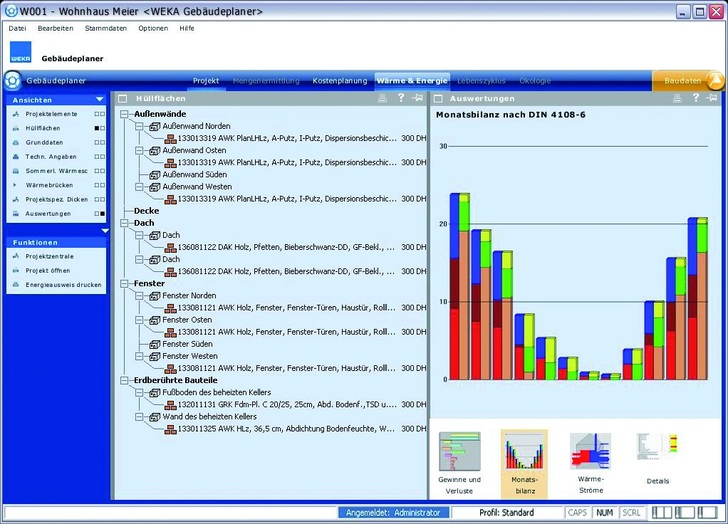Toggle the filled checkbox next to Hüllflächen

(96, 129)
